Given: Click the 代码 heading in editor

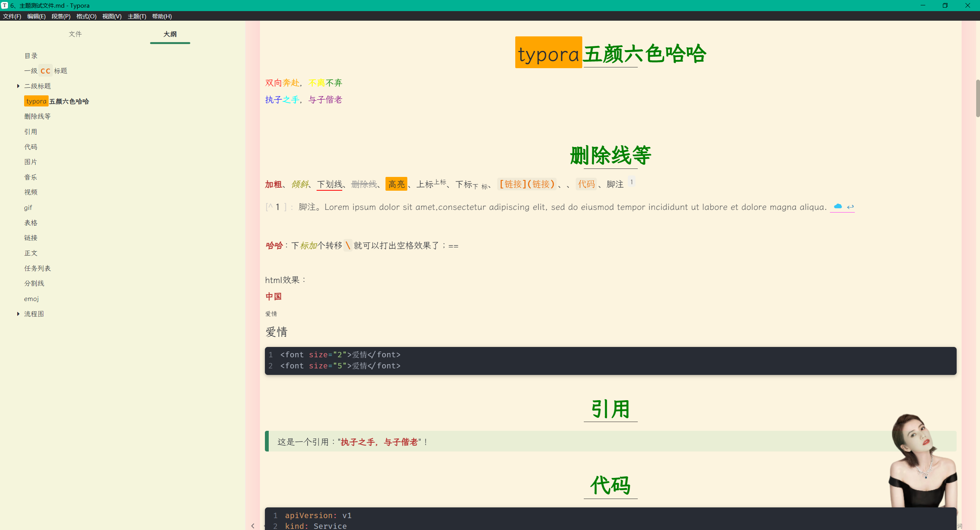Looking at the screenshot, I should (611, 486).
